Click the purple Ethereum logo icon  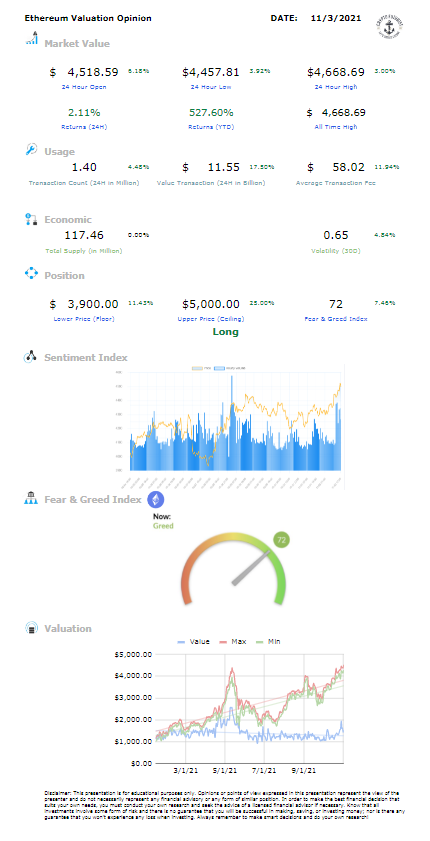point(155,499)
